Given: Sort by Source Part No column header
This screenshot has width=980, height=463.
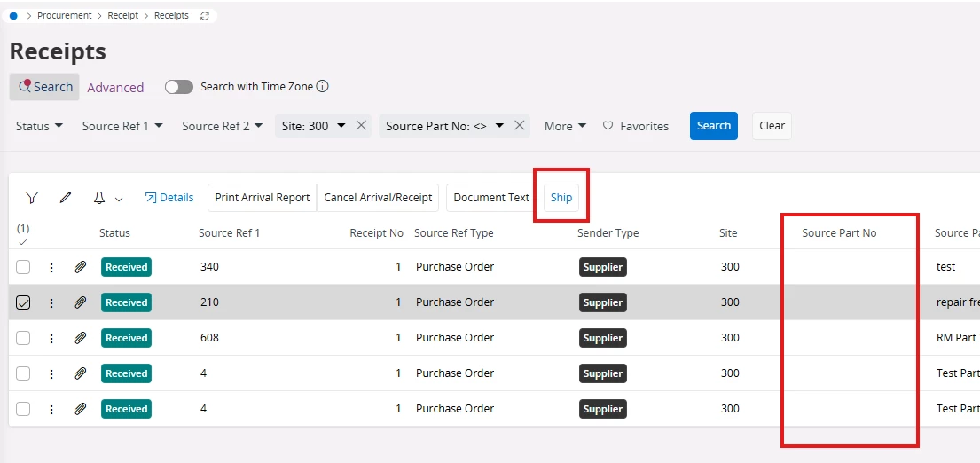Looking at the screenshot, I should [839, 233].
